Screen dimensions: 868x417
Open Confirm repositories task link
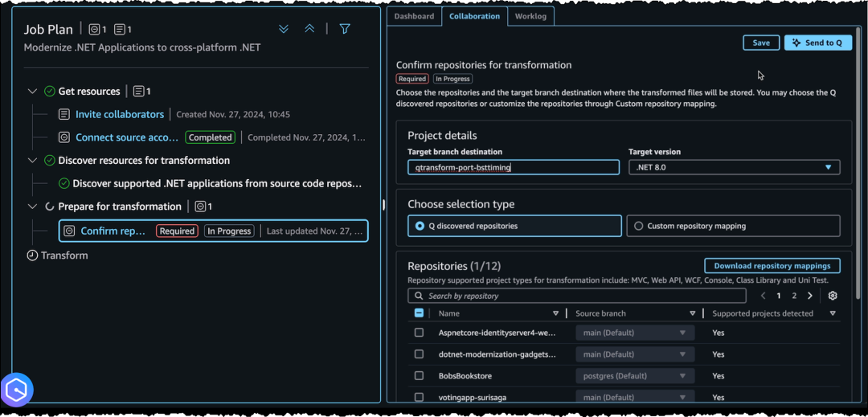[113, 231]
